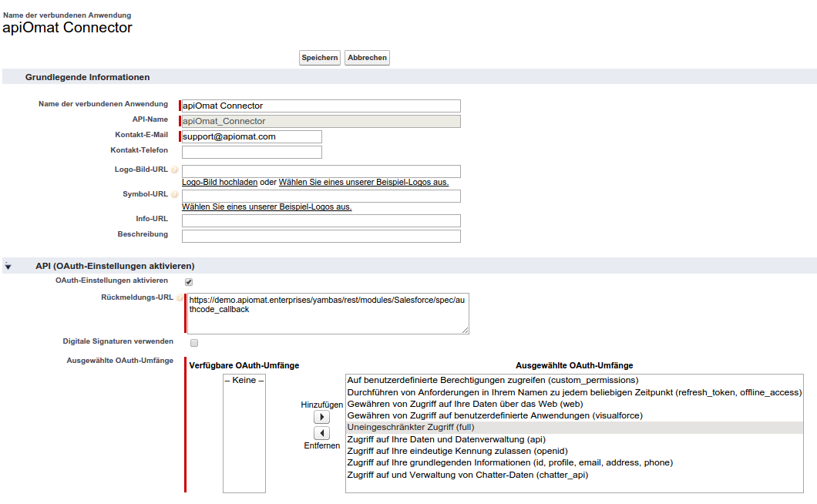Click the Entfernen left-arrow button

click(x=321, y=433)
